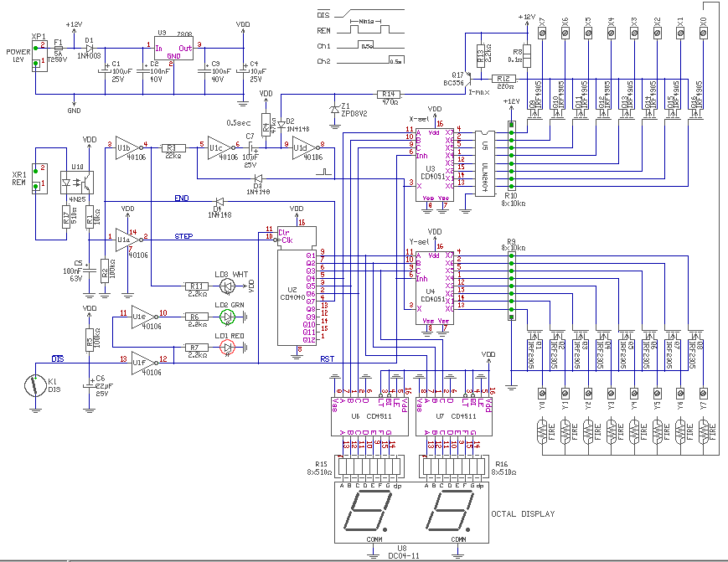
Task: Select the U5 ULN2804 driver chip
Action: tap(485, 162)
